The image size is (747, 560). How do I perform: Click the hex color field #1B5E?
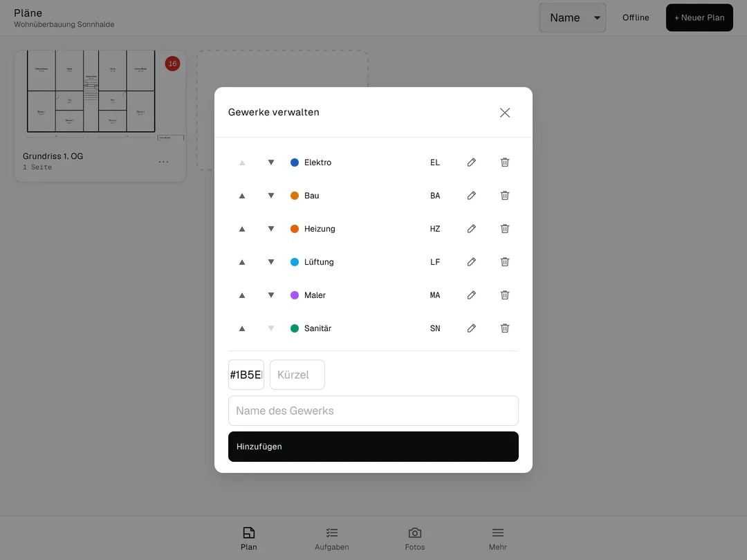(246, 375)
